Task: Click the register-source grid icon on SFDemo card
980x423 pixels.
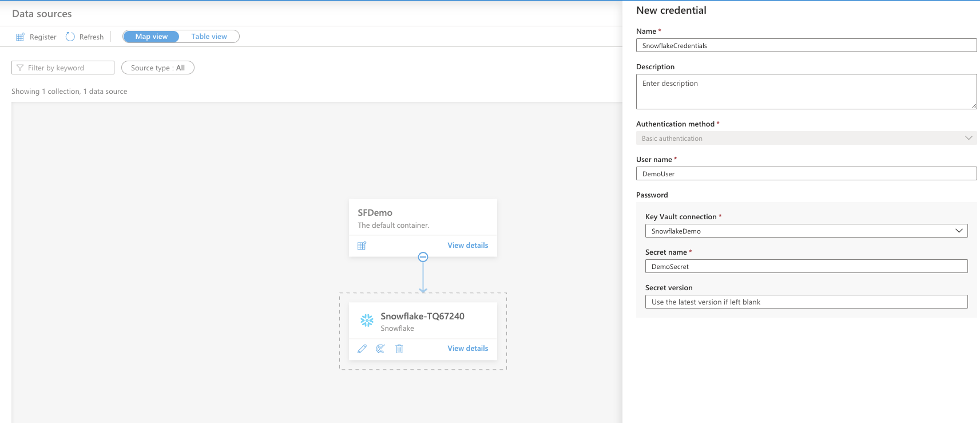Action: (x=362, y=246)
